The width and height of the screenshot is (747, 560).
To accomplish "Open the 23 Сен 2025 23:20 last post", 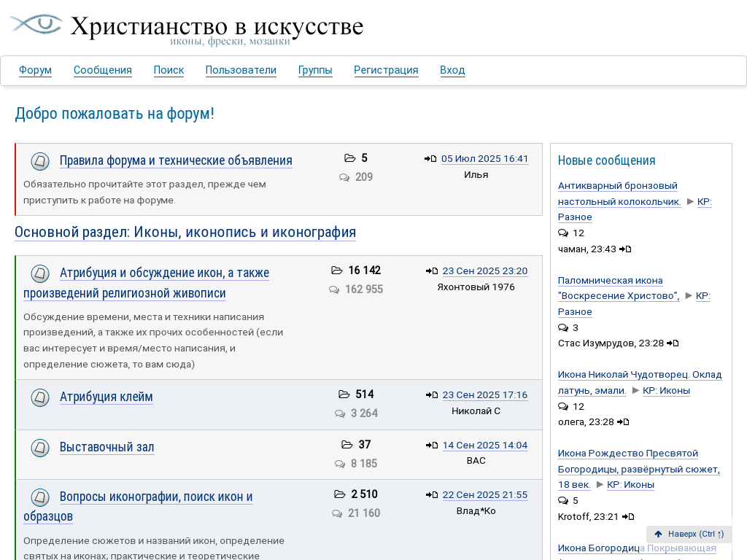I will coord(485,271).
